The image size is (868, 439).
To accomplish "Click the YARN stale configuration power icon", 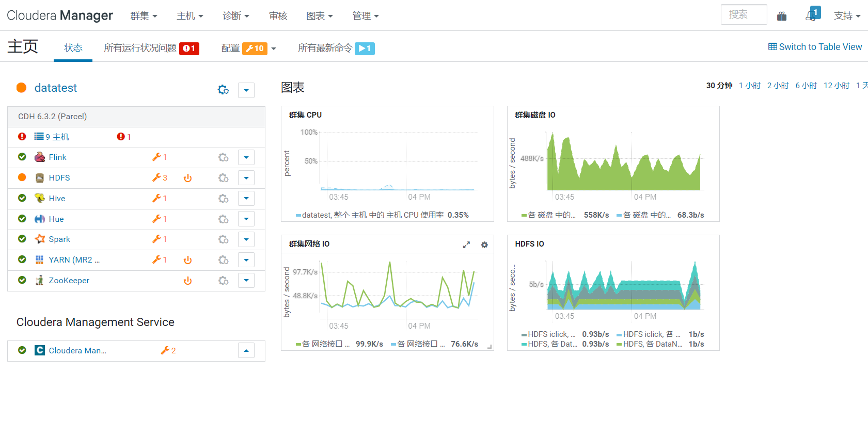I will [188, 260].
